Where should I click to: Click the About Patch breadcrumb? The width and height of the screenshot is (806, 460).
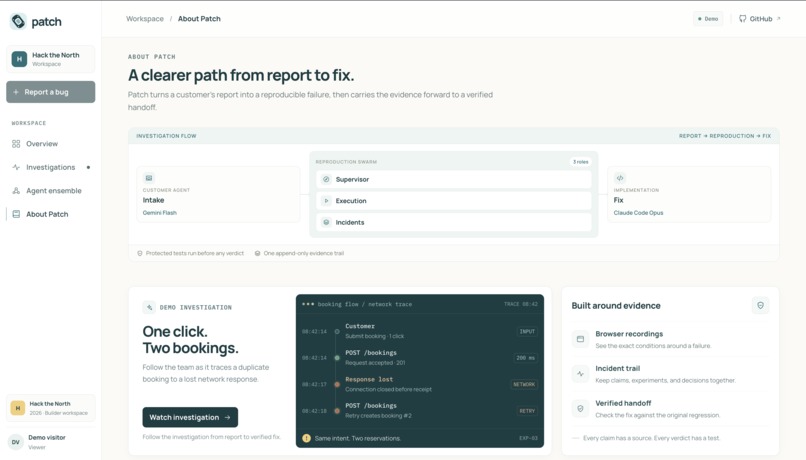click(x=199, y=19)
